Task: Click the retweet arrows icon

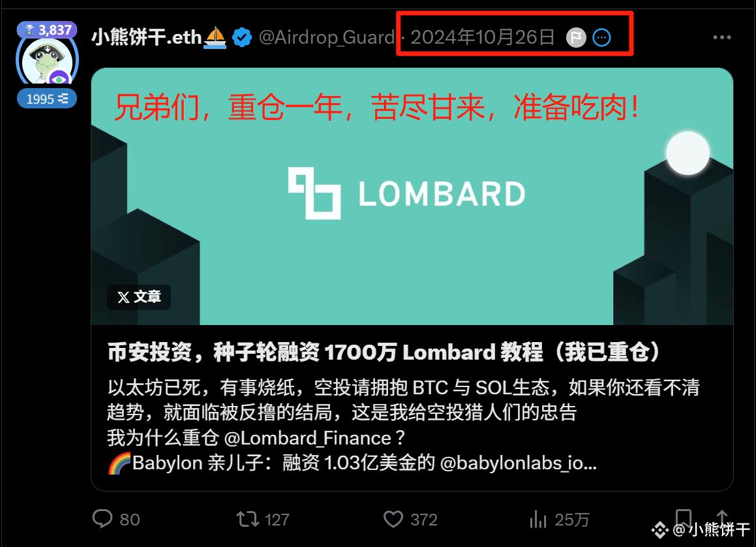Action: 247,520
